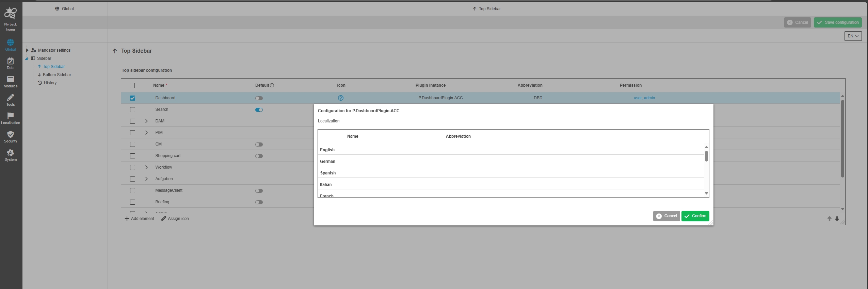
Task: Check the Aufgaben row checkbox
Action: click(x=132, y=179)
